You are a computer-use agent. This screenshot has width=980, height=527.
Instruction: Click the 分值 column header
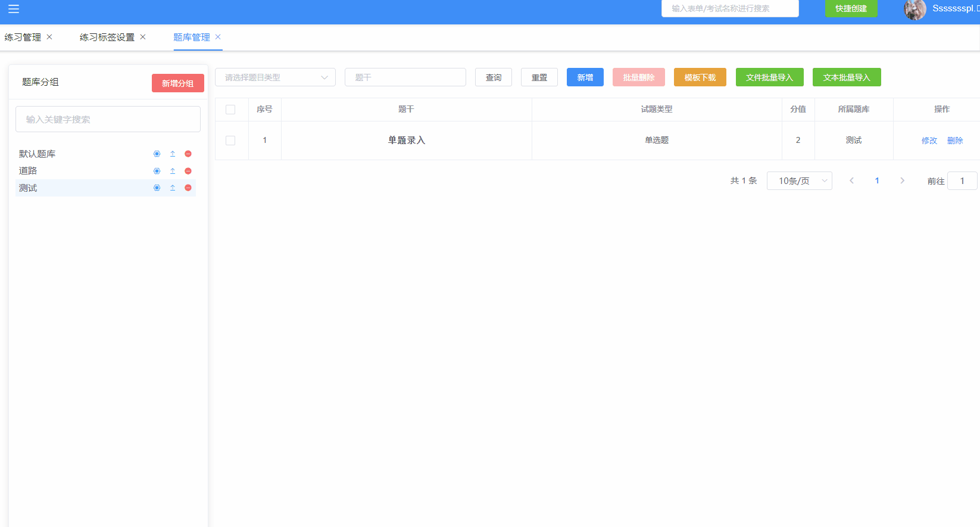[x=798, y=110]
